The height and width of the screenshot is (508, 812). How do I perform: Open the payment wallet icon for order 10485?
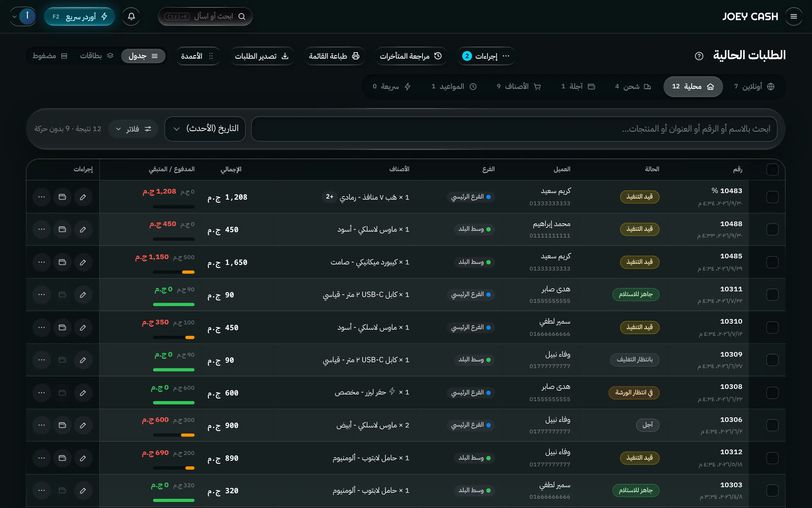[62, 262]
